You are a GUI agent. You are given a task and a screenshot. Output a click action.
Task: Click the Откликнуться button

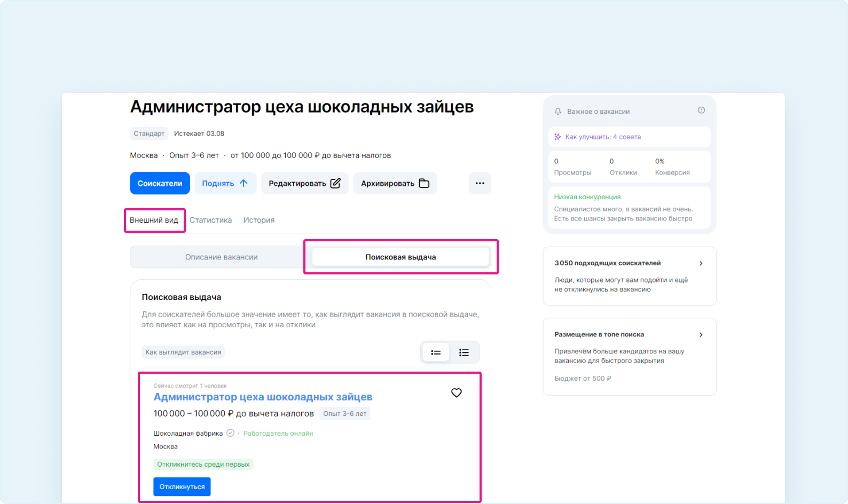(x=182, y=487)
